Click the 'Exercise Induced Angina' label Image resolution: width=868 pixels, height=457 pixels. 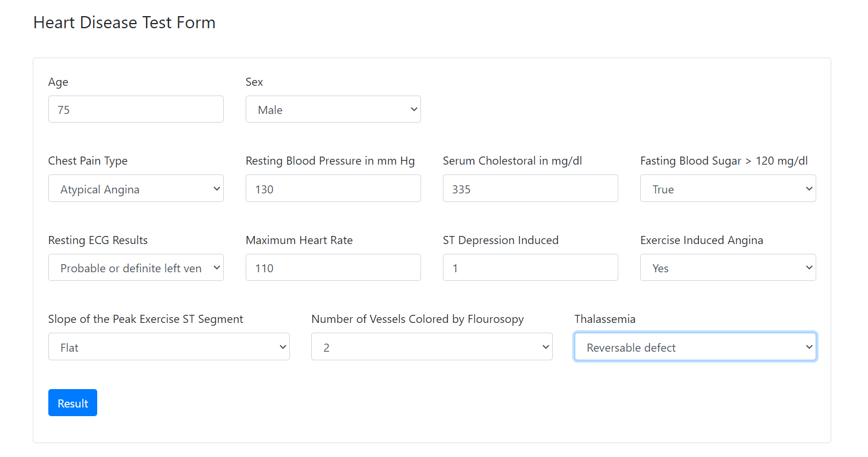pyautogui.click(x=702, y=240)
